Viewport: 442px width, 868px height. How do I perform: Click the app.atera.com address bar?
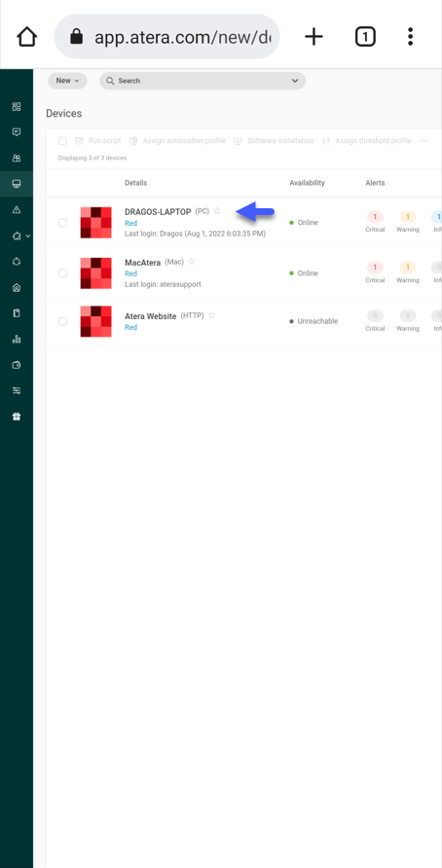click(x=166, y=37)
